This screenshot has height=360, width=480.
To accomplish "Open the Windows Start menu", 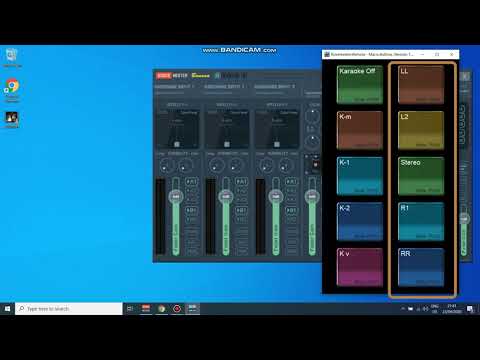I will [x=7, y=309].
